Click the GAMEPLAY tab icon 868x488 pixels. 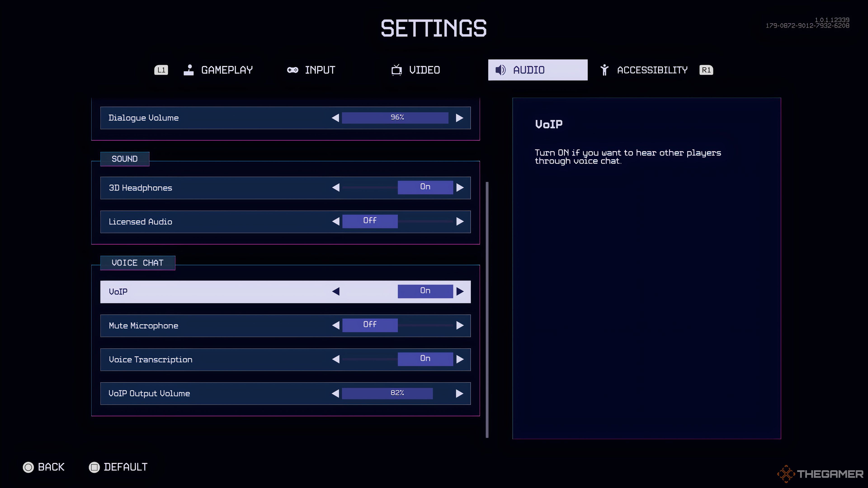coord(190,70)
